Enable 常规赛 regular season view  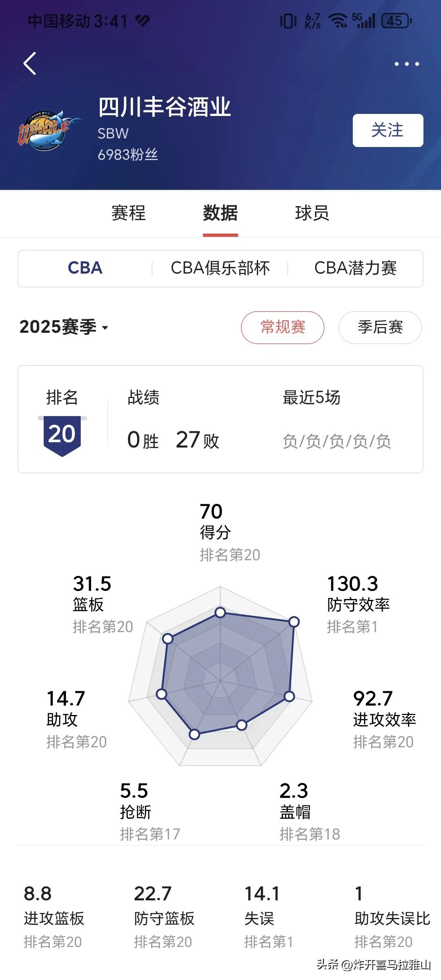283,327
